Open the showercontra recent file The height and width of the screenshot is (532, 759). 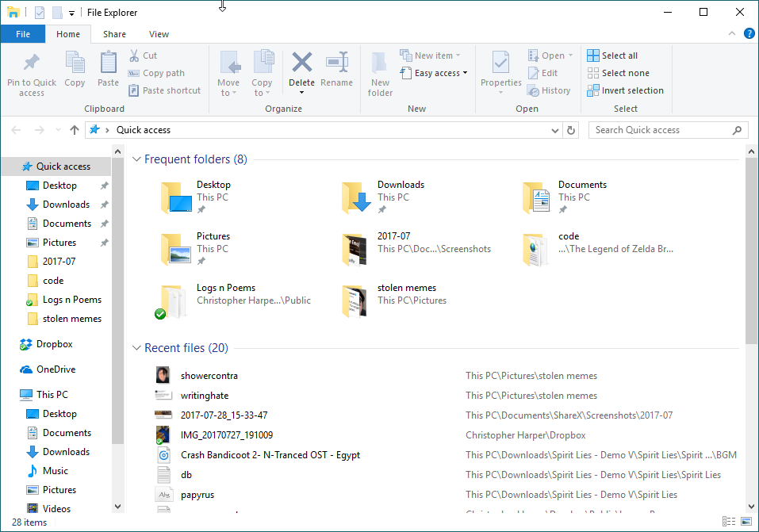pos(209,376)
